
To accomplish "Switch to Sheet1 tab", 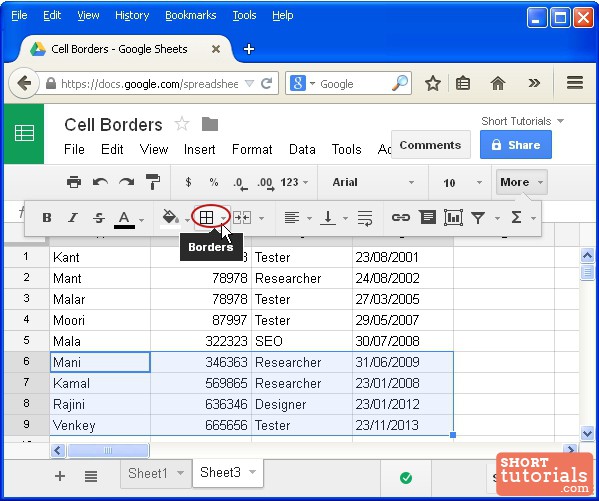I will tap(148, 474).
